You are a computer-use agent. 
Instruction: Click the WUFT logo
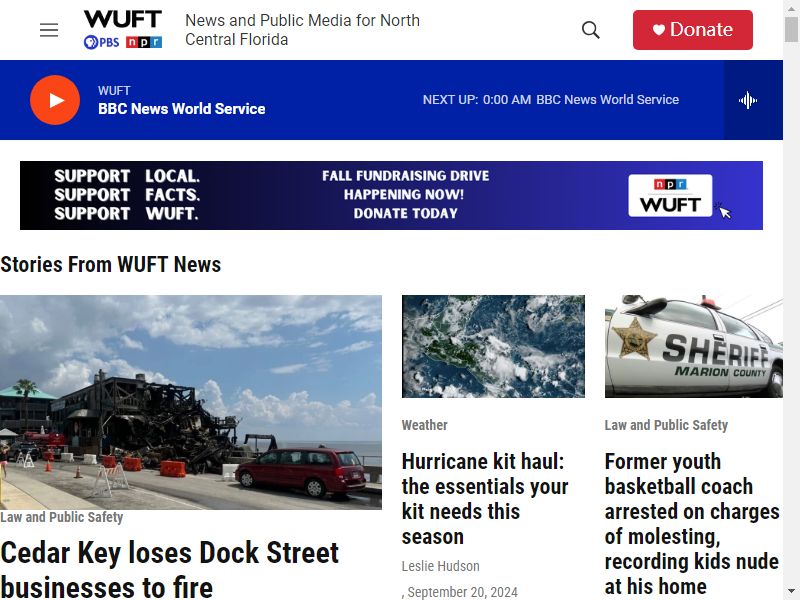(123, 19)
